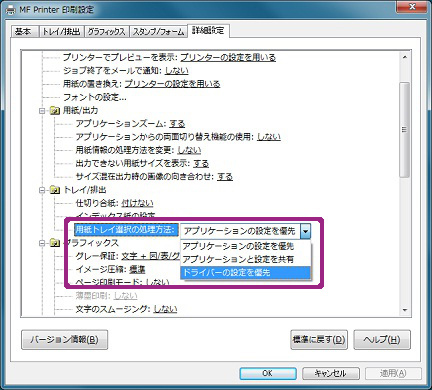Click the キャンセル button
Image resolution: width=432 pixels, height=390 pixels.
331,373
